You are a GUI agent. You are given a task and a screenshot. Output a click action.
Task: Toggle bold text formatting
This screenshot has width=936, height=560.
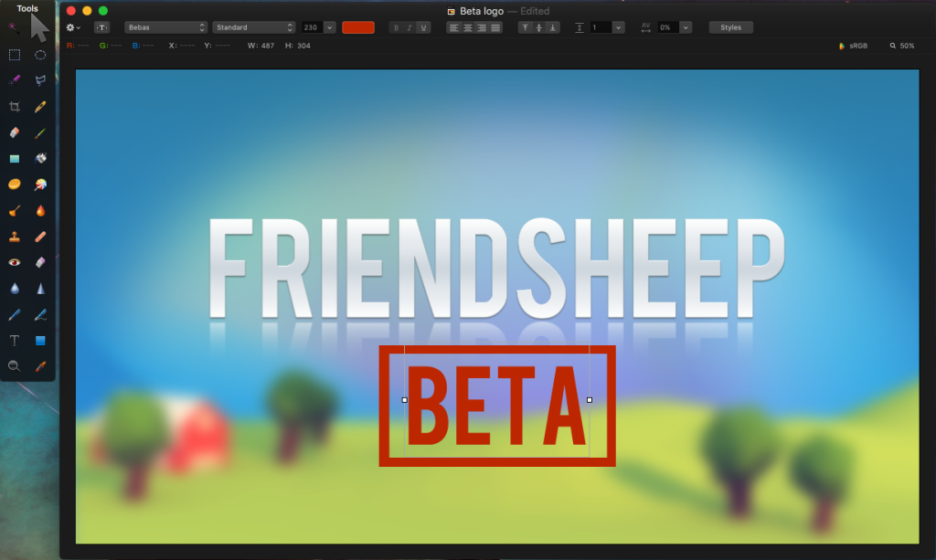point(396,27)
